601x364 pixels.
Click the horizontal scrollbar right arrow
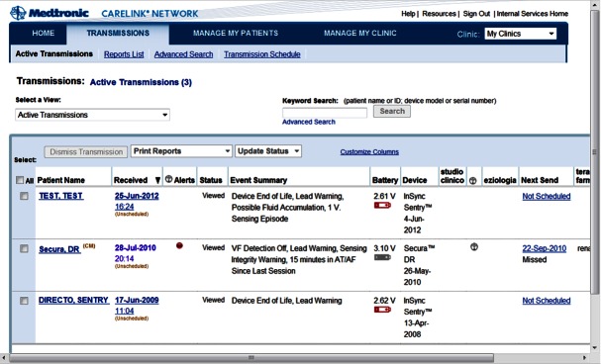584,357
